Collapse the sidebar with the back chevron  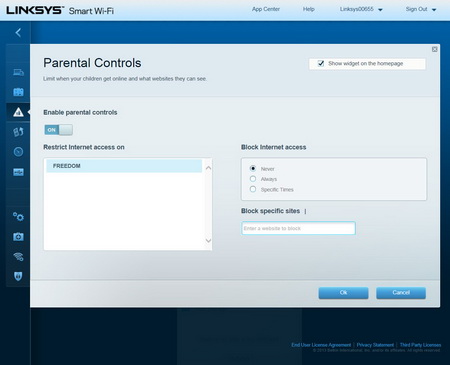click(x=18, y=32)
